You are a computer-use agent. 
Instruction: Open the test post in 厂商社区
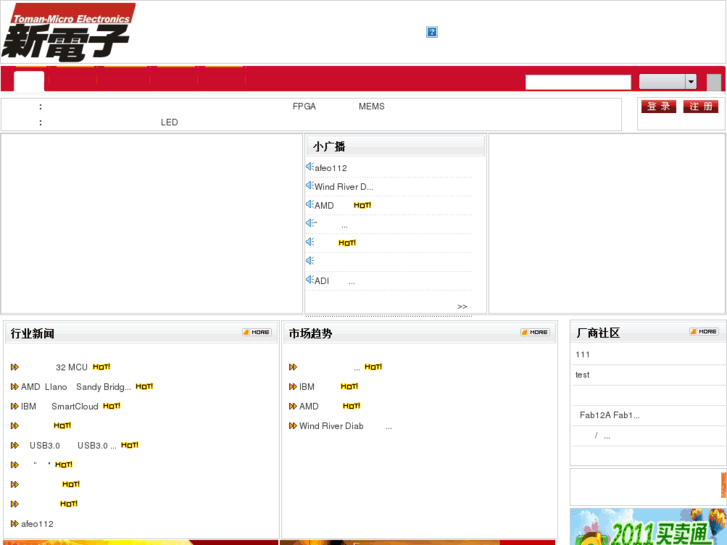pos(582,375)
